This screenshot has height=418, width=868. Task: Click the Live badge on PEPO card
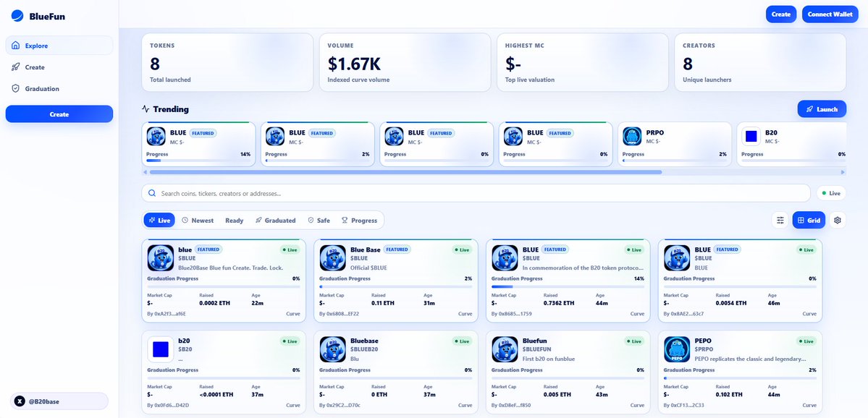(x=806, y=341)
